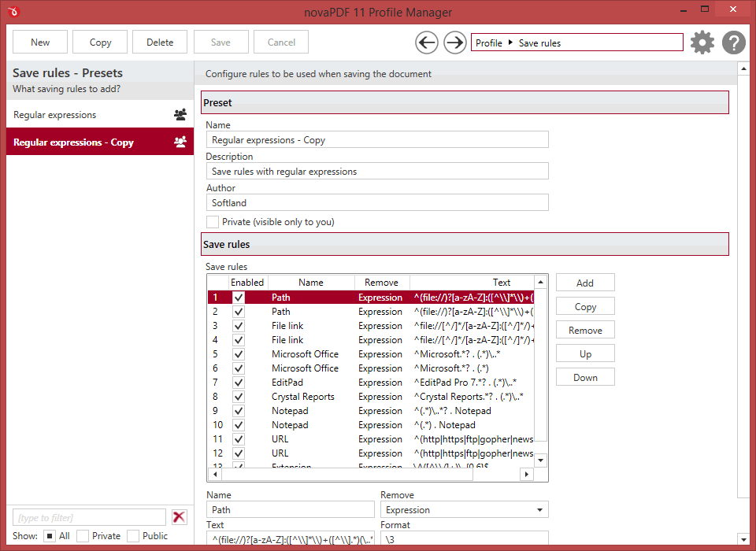Add a new save rule
This screenshot has width=756, height=551.
(x=585, y=283)
